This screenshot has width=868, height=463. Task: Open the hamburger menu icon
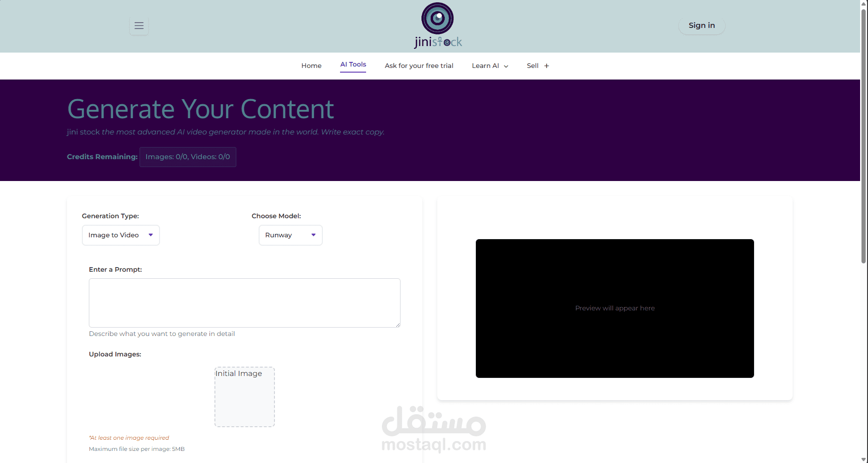139,26
